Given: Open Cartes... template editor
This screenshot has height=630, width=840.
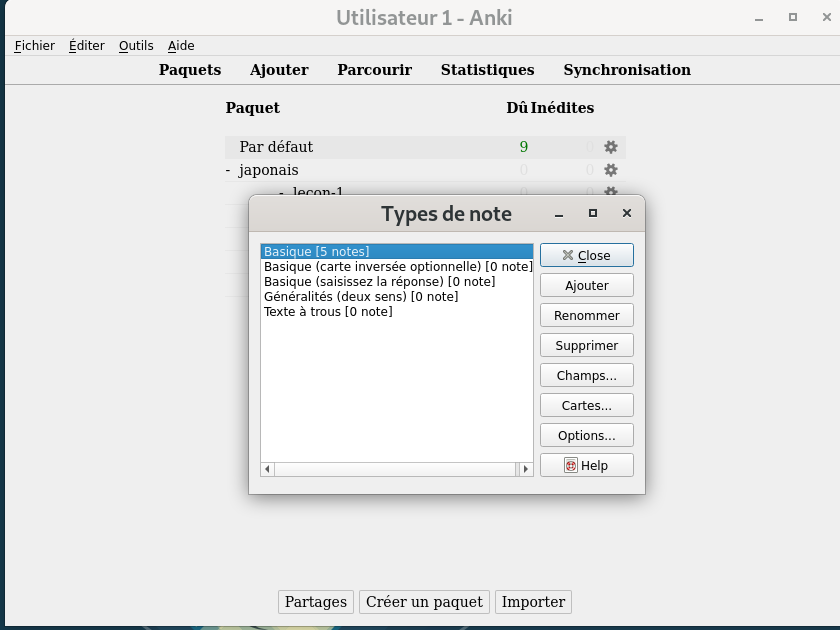Looking at the screenshot, I should (x=586, y=405).
